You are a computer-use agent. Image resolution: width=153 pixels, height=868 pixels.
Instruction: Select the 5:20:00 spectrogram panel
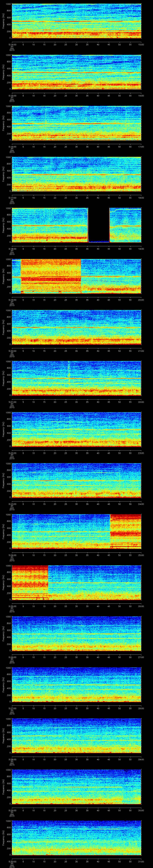76,327
